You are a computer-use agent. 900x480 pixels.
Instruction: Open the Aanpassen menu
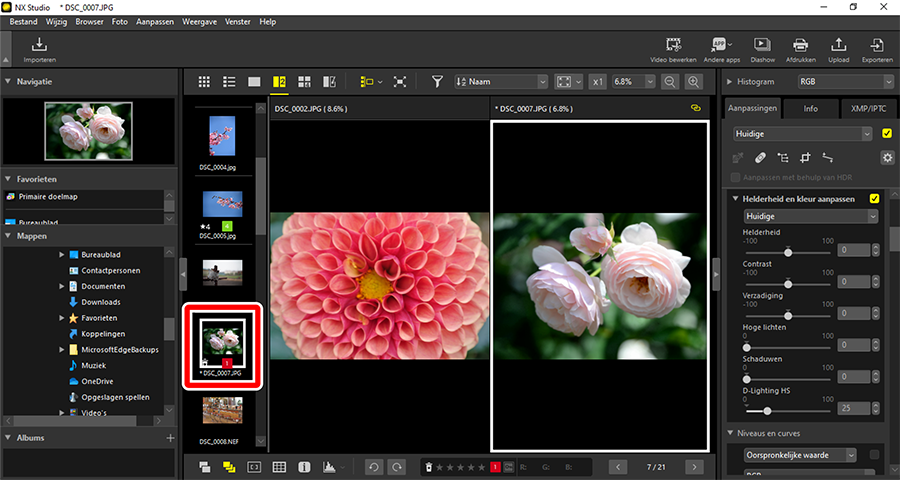[155, 22]
